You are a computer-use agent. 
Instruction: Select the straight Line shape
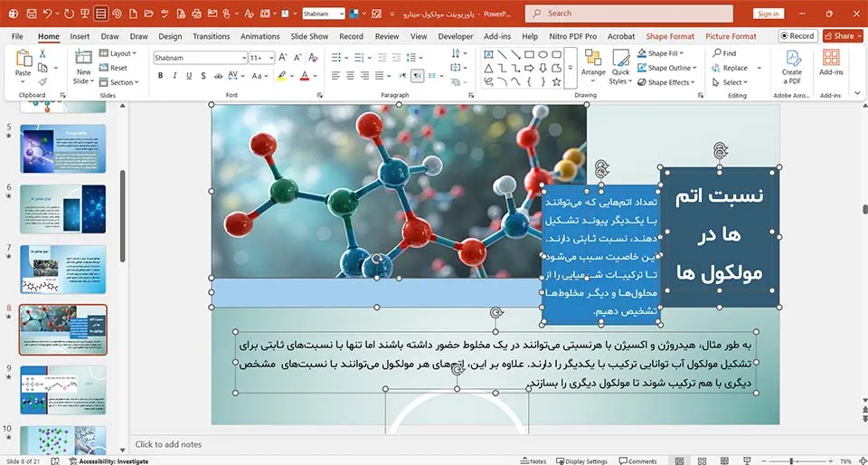pos(502,54)
